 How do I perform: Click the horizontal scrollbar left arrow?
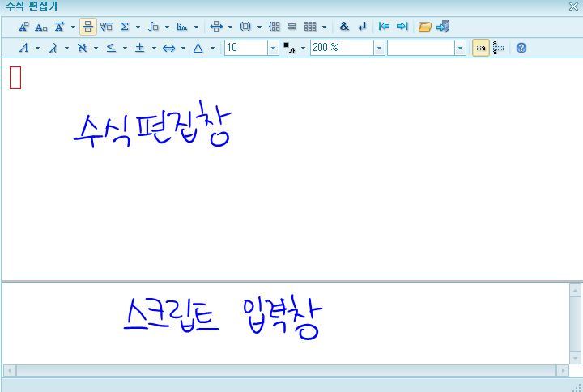tap(10, 370)
